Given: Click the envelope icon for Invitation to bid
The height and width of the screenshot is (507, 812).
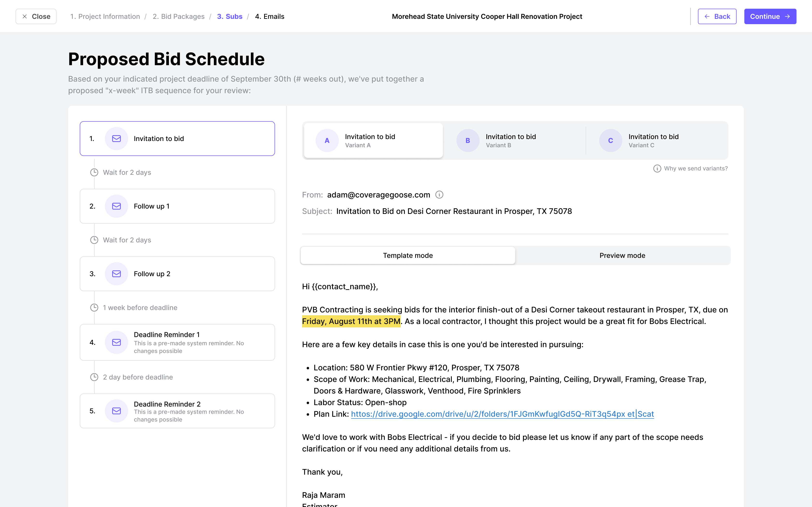Looking at the screenshot, I should pos(116,139).
